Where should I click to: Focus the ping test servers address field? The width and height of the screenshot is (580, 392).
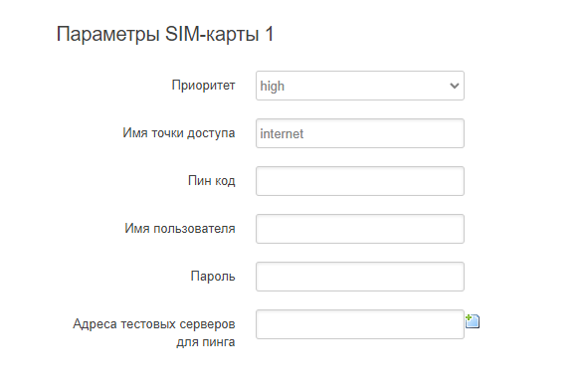coord(360,324)
